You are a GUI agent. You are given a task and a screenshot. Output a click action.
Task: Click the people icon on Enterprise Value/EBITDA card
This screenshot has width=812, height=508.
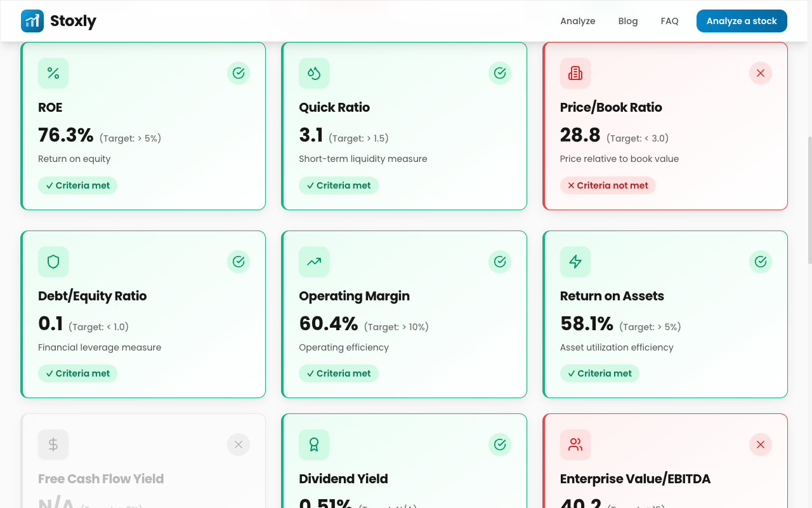coord(575,444)
